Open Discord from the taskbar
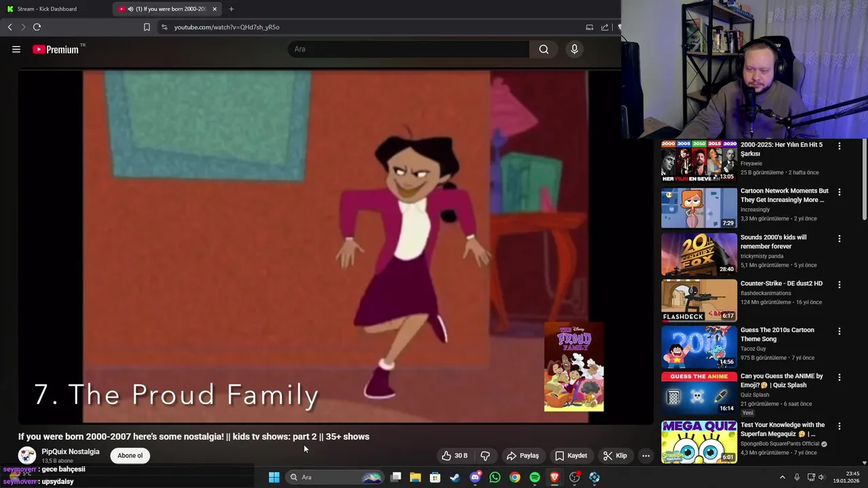 [475, 477]
